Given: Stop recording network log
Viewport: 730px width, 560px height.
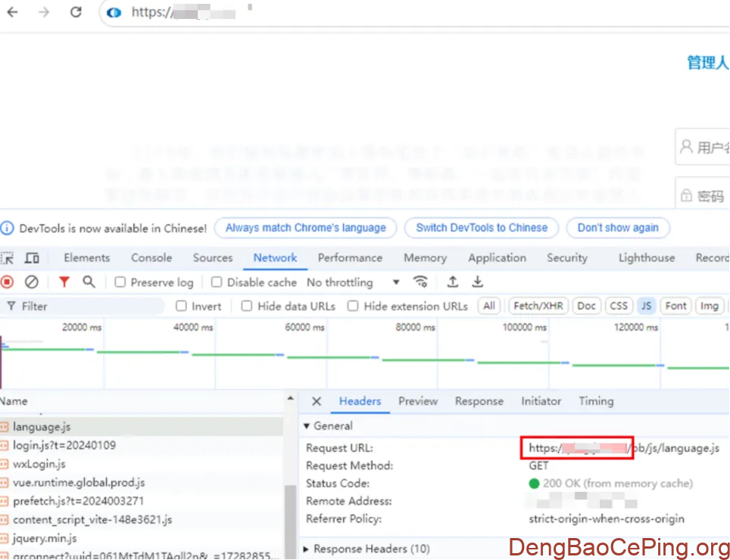Looking at the screenshot, I should click(x=7, y=282).
